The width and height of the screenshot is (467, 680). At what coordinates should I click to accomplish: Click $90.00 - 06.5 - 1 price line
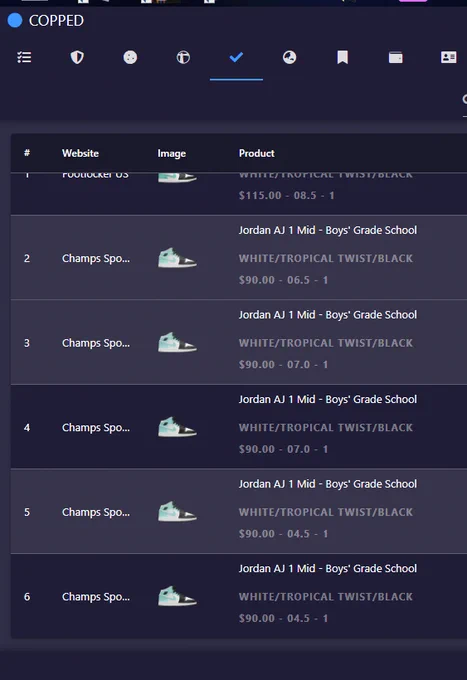pyautogui.click(x=283, y=280)
